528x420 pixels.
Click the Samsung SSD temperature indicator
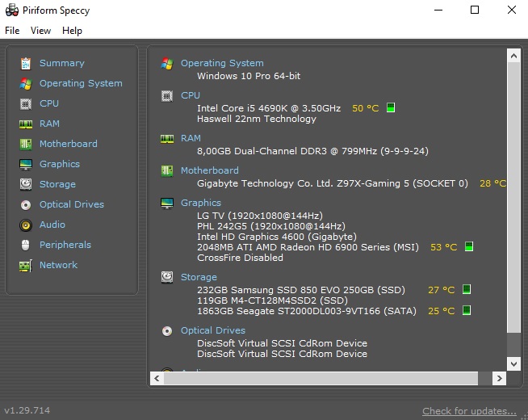point(466,290)
